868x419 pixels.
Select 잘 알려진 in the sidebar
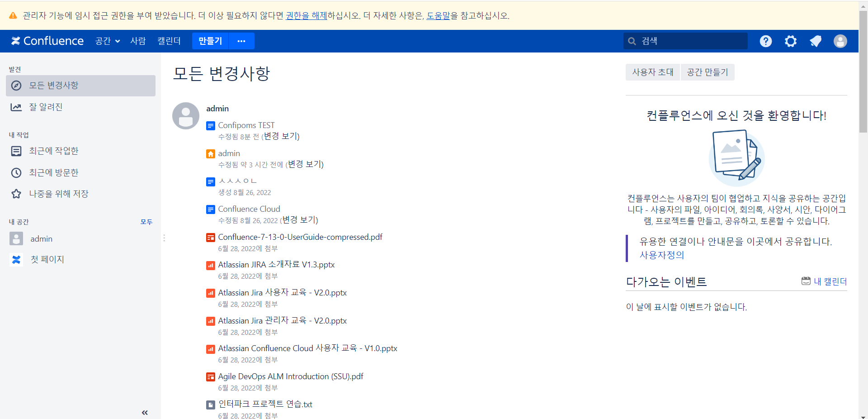[x=80, y=107]
